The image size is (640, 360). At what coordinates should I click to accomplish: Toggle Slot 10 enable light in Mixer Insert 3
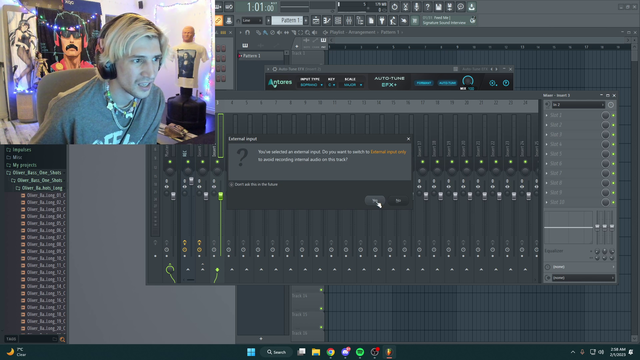(x=613, y=202)
